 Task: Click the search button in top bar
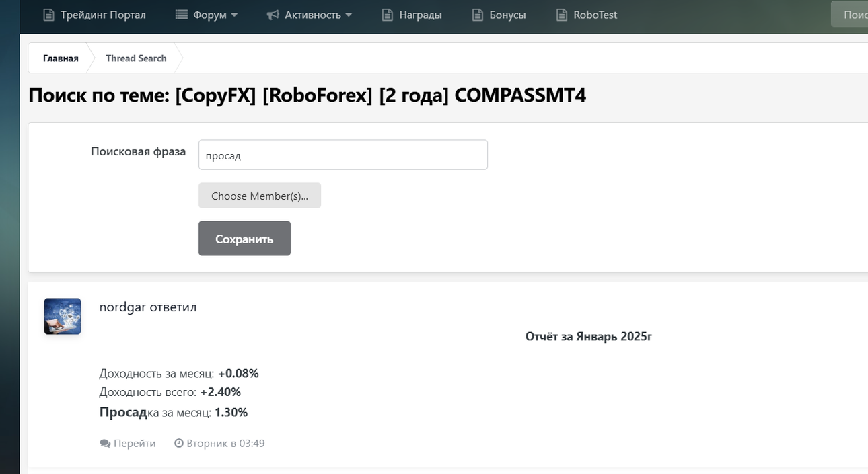coord(850,14)
